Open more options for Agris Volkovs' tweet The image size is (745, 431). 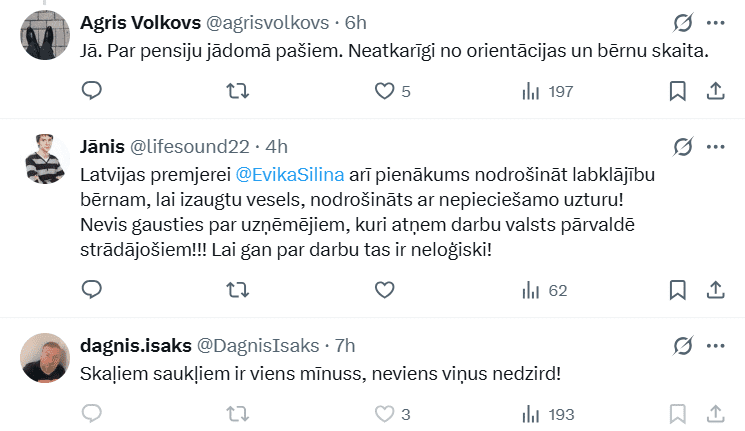point(715,22)
